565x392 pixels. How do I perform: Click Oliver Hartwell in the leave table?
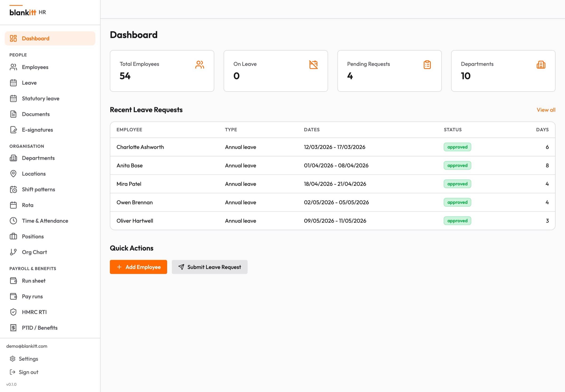[x=135, y=220]
